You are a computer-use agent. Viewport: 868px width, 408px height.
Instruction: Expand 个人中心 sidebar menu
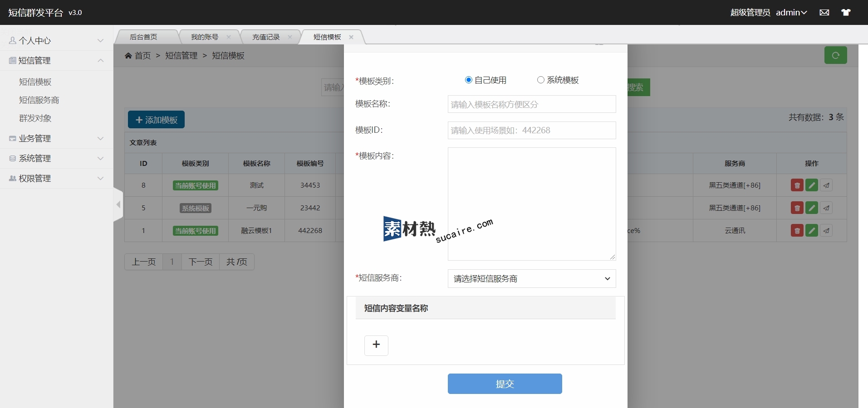tap(57, 41)
